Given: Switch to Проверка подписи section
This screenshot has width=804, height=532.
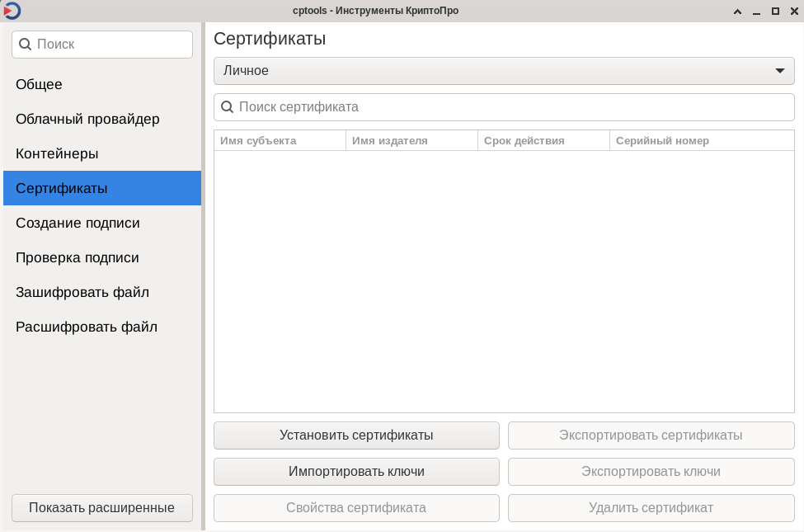Looking at the screenshot, I should pyautogui.click(x=102, y=257).
